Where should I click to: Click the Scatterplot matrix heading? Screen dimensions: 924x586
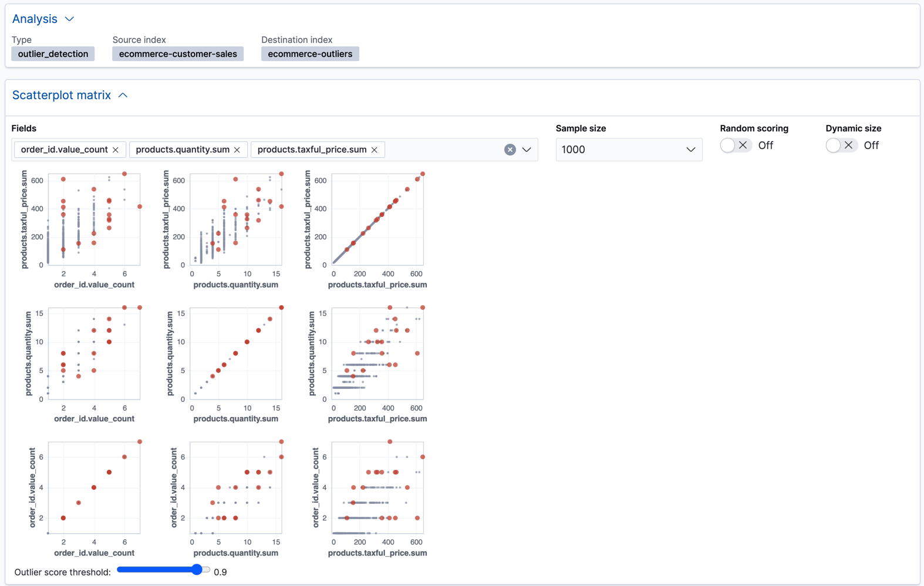coord(62,95)
